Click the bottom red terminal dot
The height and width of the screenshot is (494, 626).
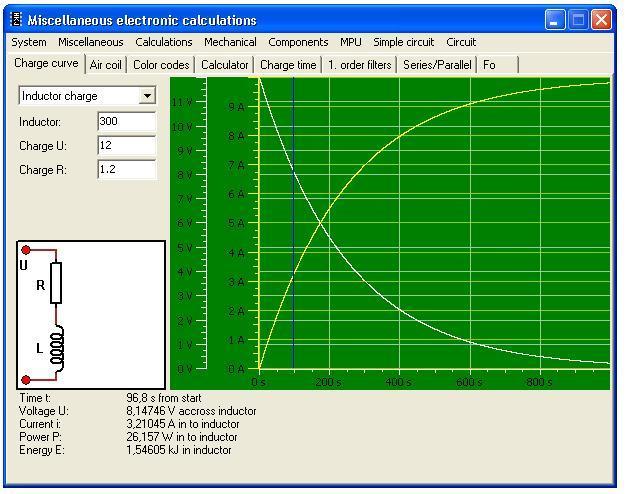tap(26, 380)
